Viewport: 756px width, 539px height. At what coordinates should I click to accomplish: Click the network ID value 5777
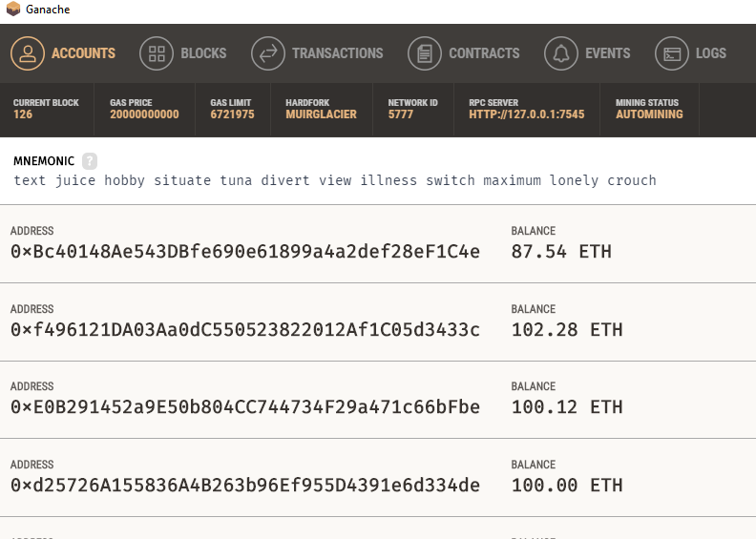(401, 114)
